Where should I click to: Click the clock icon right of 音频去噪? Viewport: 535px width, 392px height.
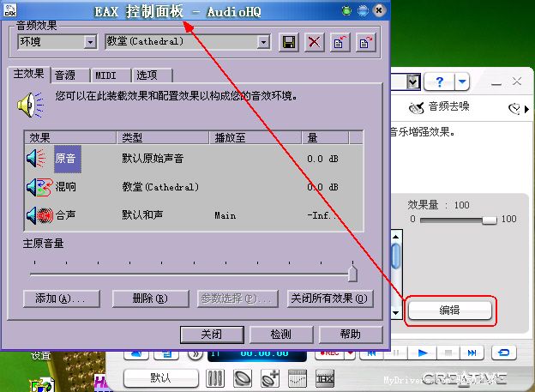tap(514, 109)
